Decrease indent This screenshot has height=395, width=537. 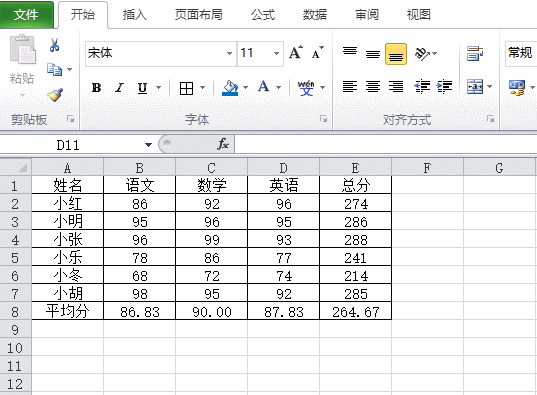422,86
